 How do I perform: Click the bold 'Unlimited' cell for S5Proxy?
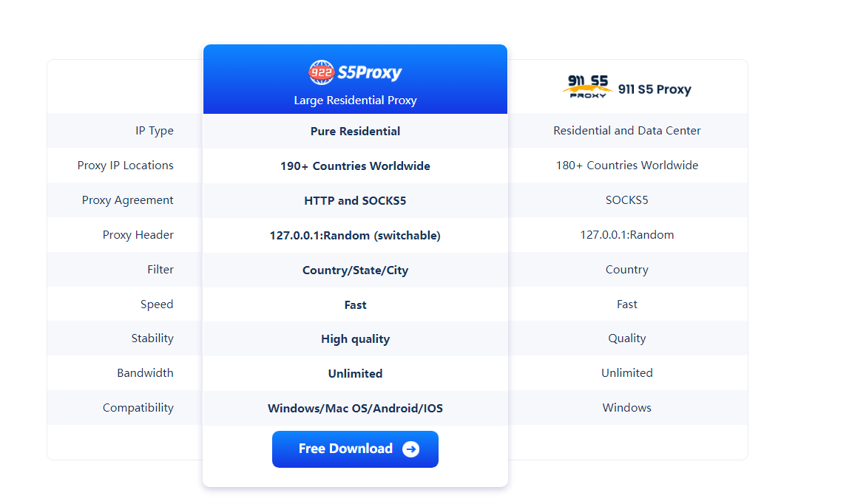click(x=355, y=374)
